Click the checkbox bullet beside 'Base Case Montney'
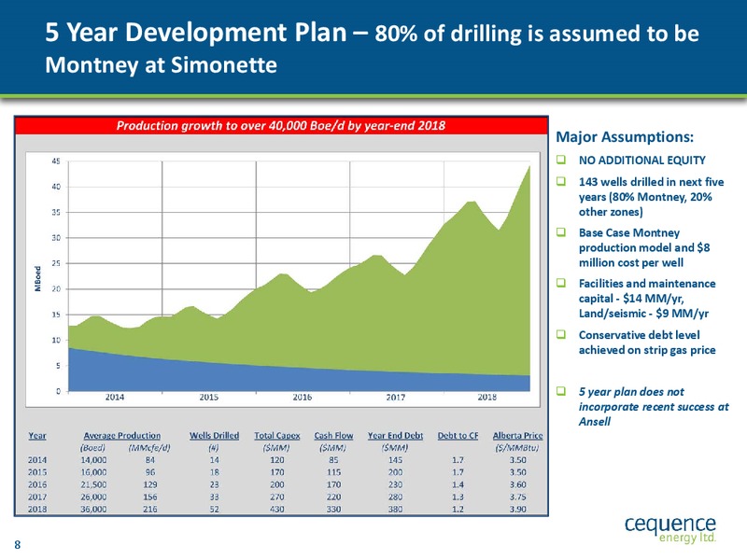Viewport: 747px width, 560px height. (x=561, y=231)
